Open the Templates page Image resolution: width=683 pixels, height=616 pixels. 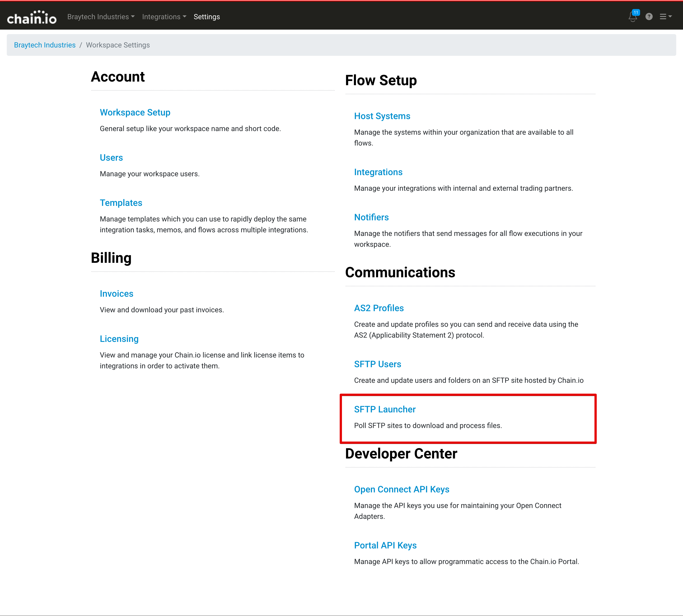(x=121, y=203)
